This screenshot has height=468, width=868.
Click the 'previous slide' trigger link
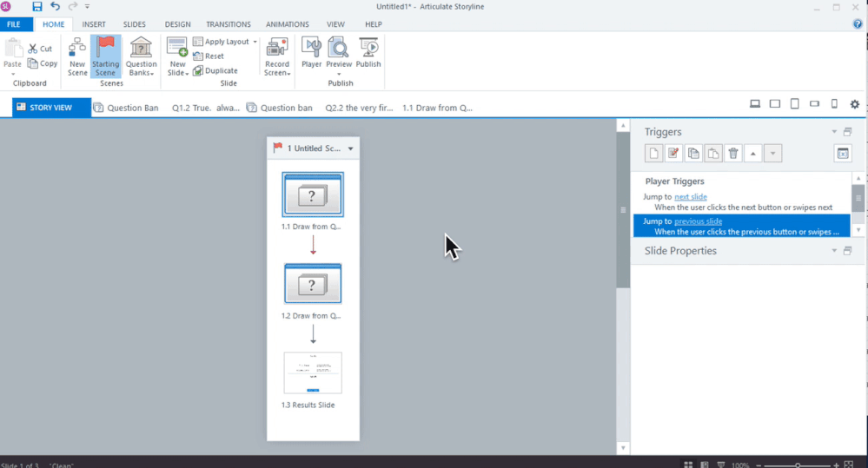pyautogui.click(x=698, y=221)
